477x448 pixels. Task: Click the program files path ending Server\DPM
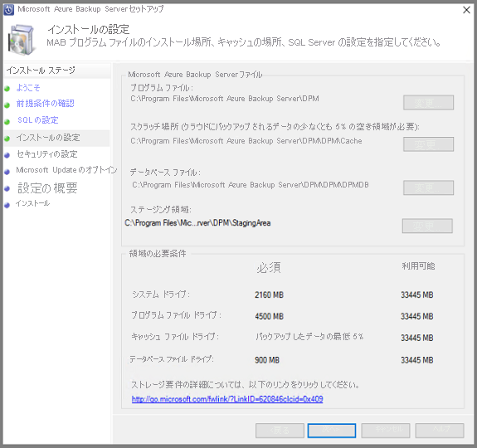coord(225,99)
